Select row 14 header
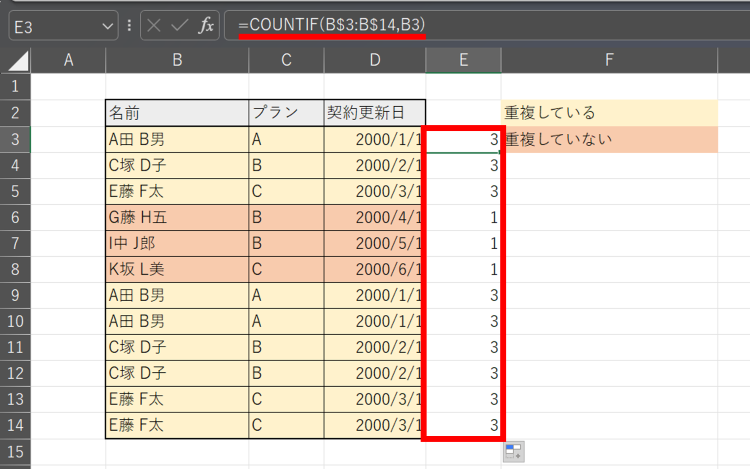This screenshot has width=750, height=469. pyautogui.click(x=15, y=425)
